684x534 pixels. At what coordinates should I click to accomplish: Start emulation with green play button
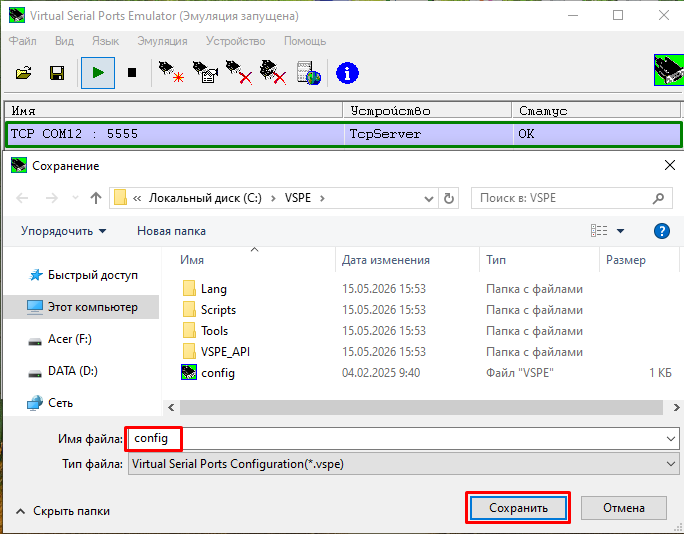(98, 73)
